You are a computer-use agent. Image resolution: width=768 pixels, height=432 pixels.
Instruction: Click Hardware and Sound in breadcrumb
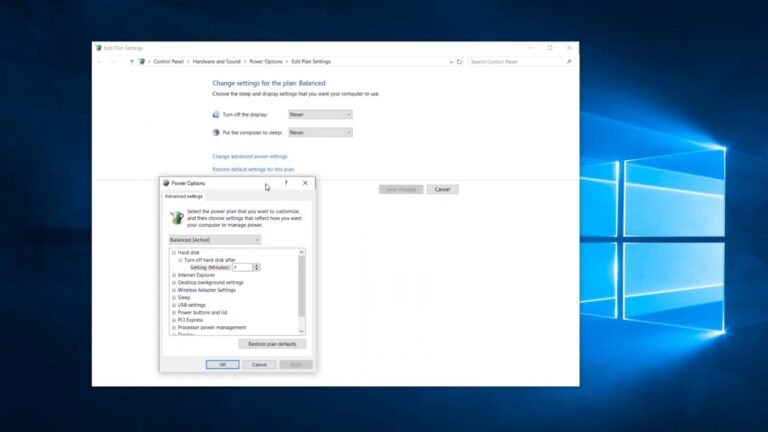216,62
